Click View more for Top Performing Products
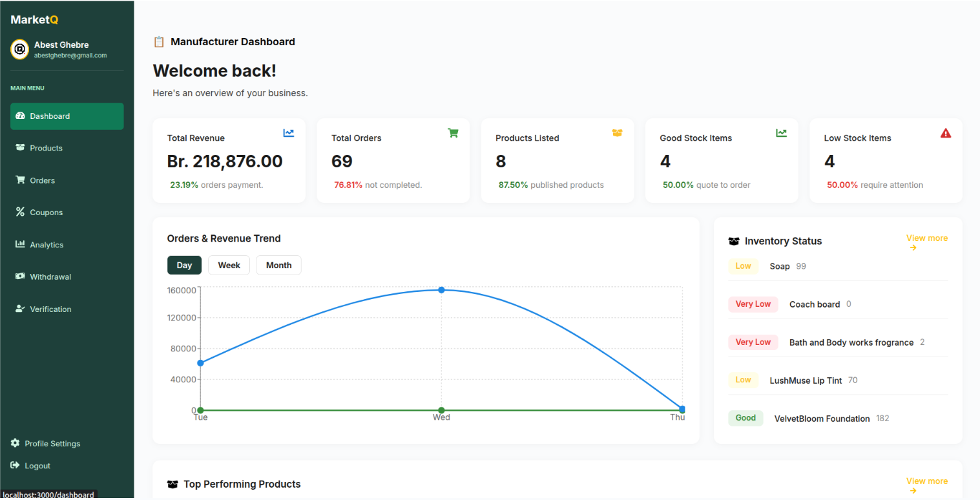980x500 pixels. point(926,481)
